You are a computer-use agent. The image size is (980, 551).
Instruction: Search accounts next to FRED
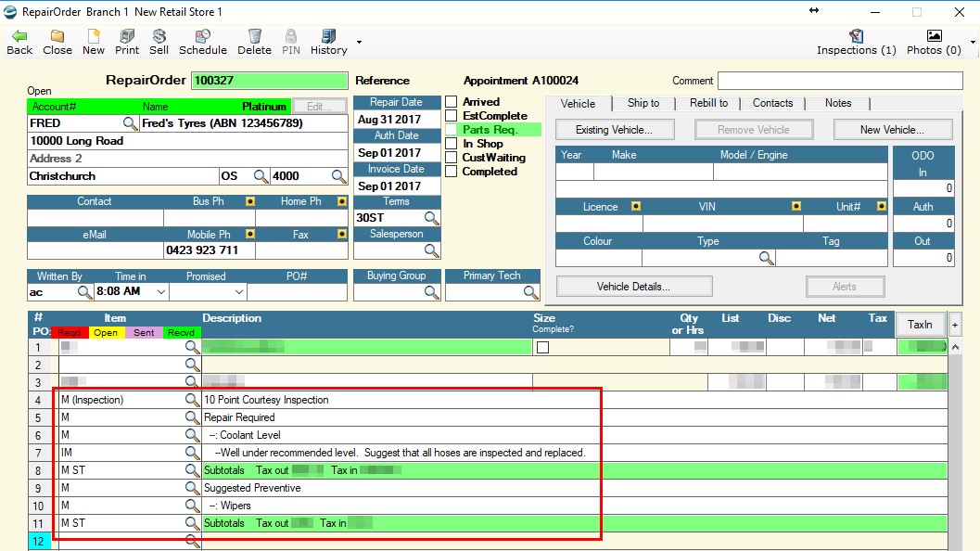[x=130, y=123]
